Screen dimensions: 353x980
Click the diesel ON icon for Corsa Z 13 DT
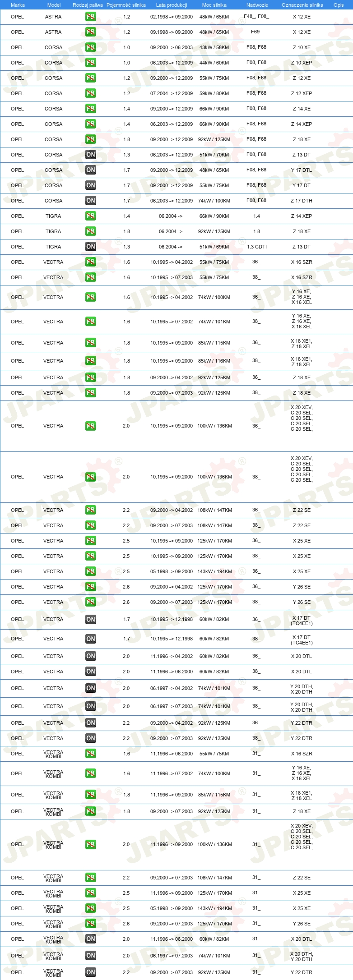tap(90, 155)
